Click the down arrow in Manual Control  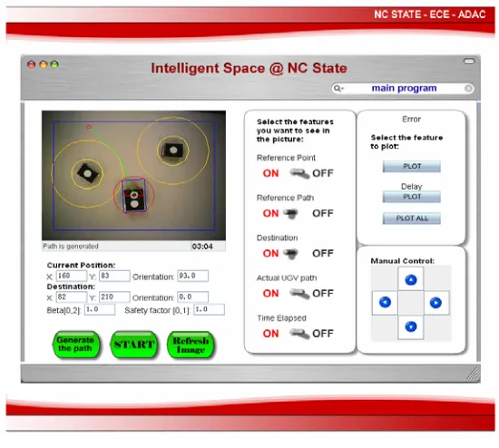click(410, 326)
